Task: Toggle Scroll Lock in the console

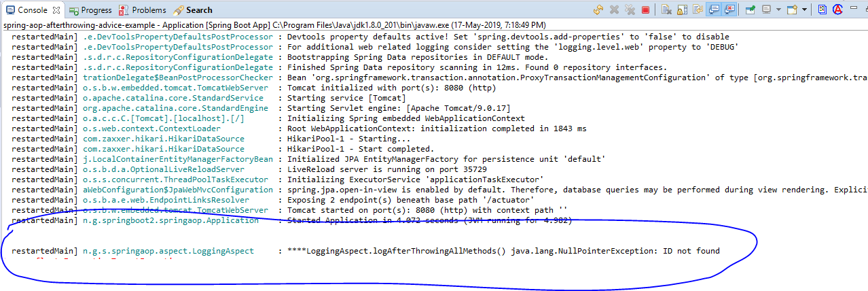Action: (682, 10)
